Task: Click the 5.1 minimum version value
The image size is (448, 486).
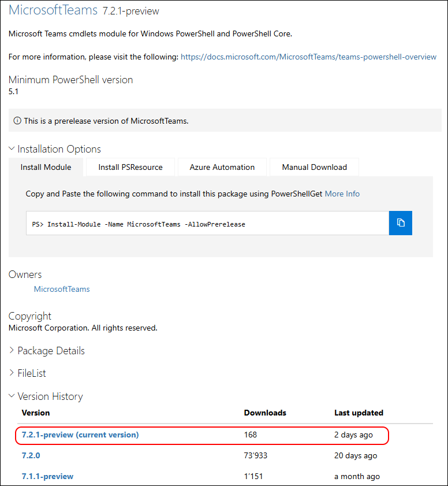Action: [x=13, y=91]
